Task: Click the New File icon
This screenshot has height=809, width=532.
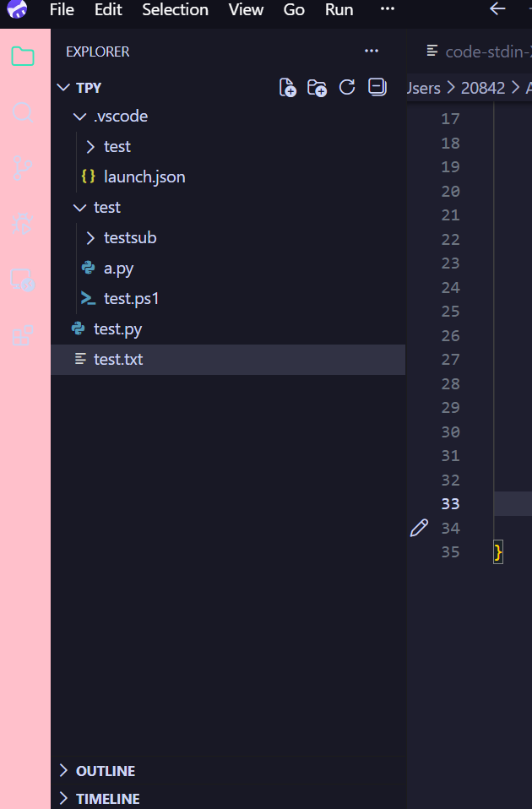Action: tap(287, 88)
